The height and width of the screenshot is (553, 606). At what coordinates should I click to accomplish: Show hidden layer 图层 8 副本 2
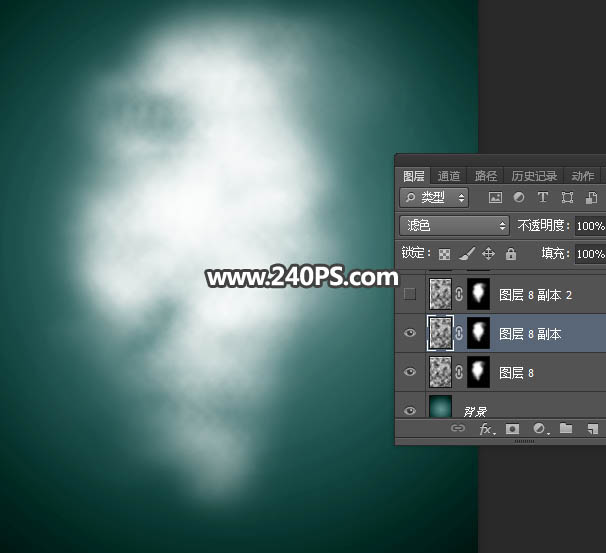pos(410,294)
